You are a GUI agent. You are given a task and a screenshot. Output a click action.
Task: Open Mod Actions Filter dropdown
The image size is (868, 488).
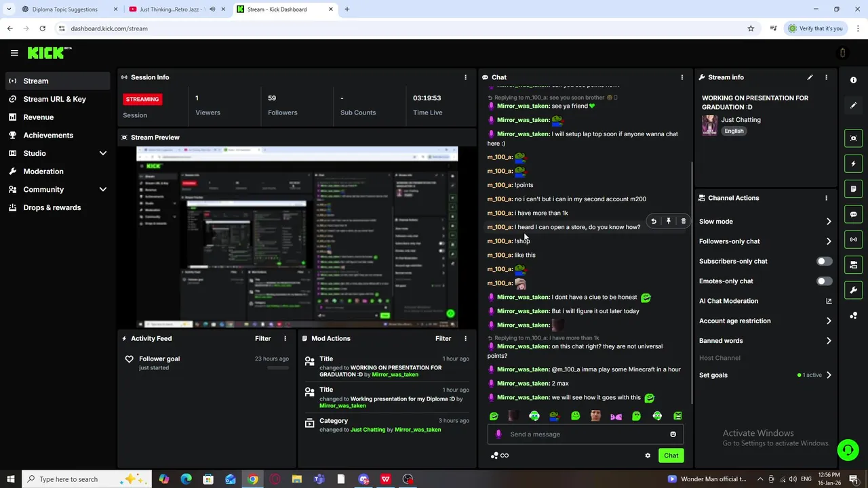pos(443,338)
